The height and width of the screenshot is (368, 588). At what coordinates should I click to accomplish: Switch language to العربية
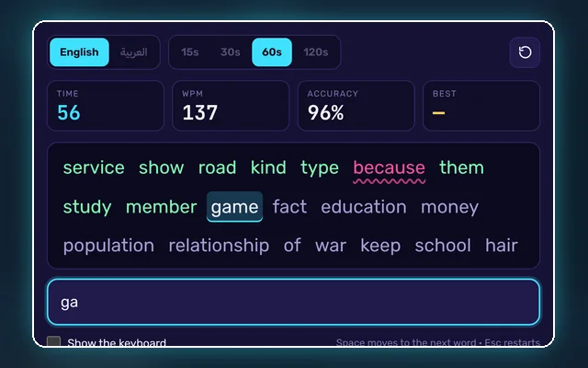coord(134,52)
